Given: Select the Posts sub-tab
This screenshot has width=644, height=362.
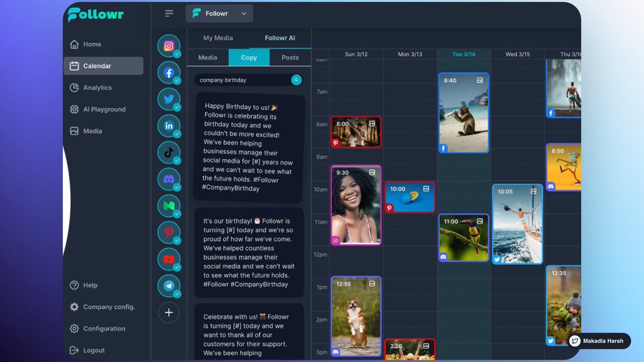Looking at the screenshot, I should coord(290,57).
